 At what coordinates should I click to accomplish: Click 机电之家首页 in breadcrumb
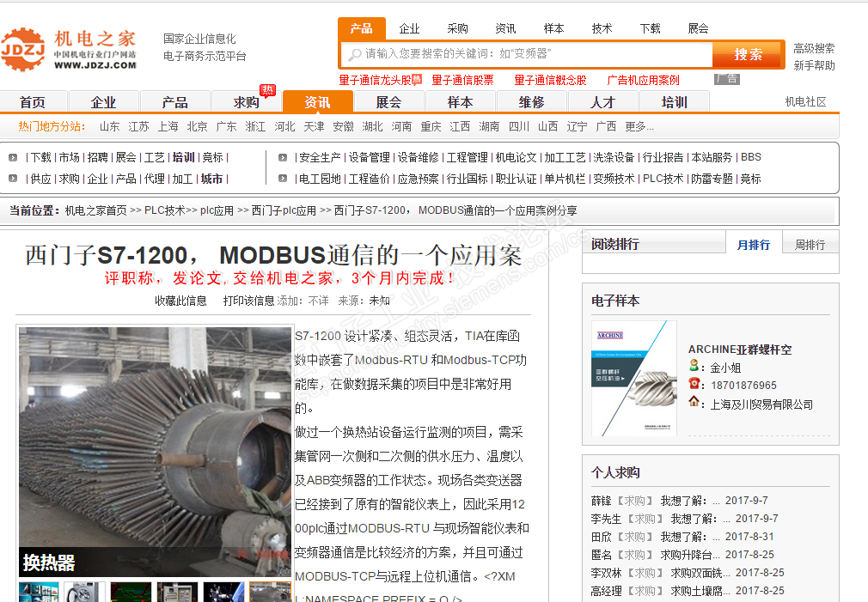click(95, 210)
